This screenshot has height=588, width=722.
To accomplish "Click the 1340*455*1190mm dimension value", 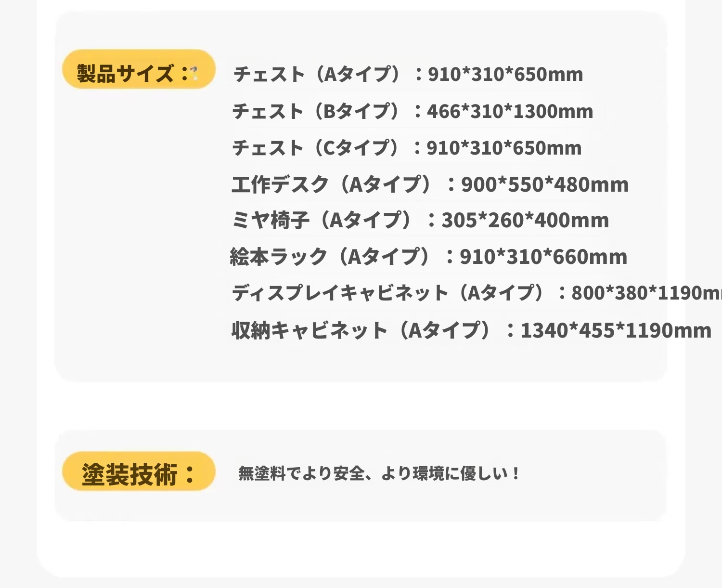I will click(x=616, y=331).
